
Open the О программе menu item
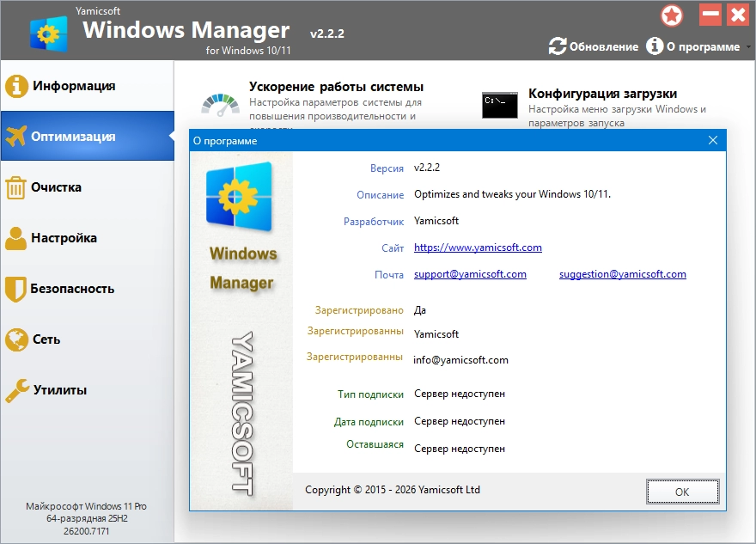(693, 46)
